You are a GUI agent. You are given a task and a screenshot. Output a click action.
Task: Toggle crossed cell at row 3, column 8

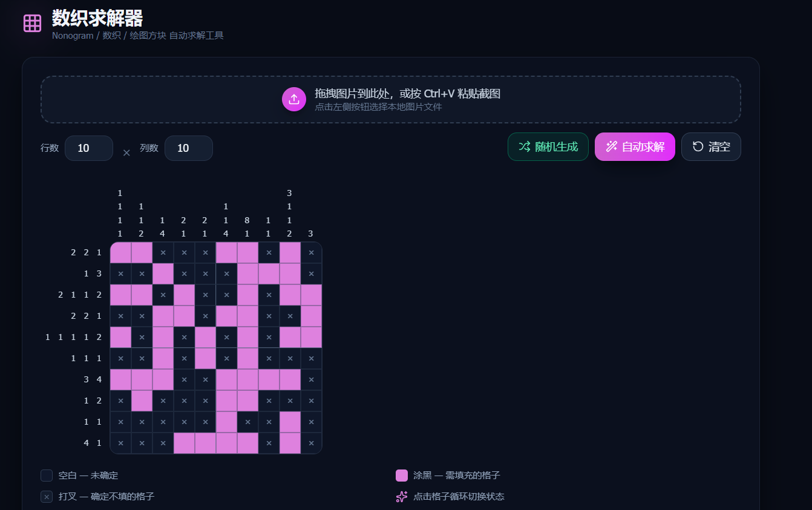tap(269, 295)
